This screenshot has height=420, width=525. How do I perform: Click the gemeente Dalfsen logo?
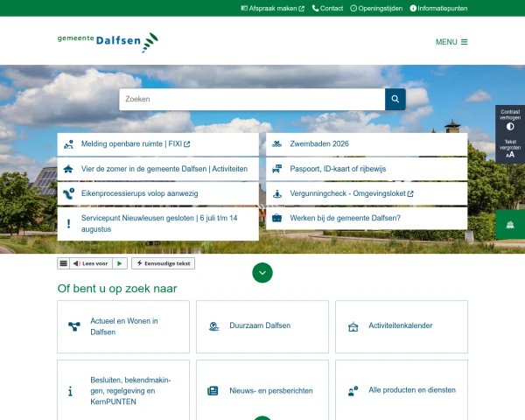pyautogui.click(x=108, y=42)
